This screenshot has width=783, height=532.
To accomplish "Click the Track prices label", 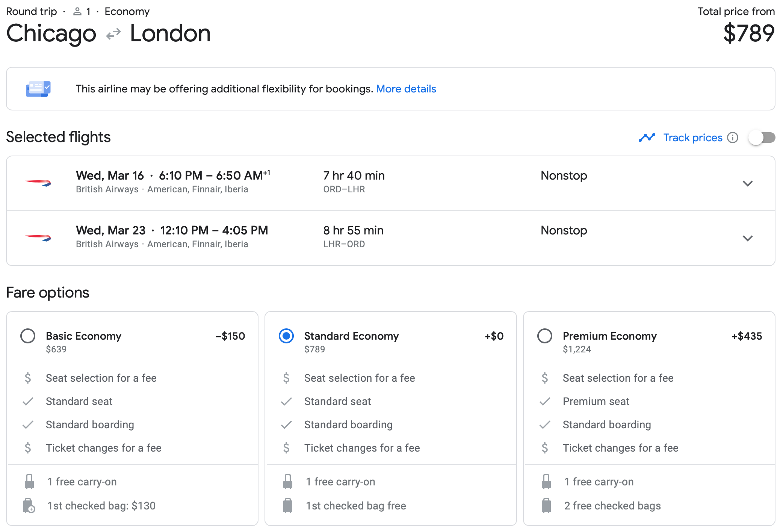I will coord(693,138).
